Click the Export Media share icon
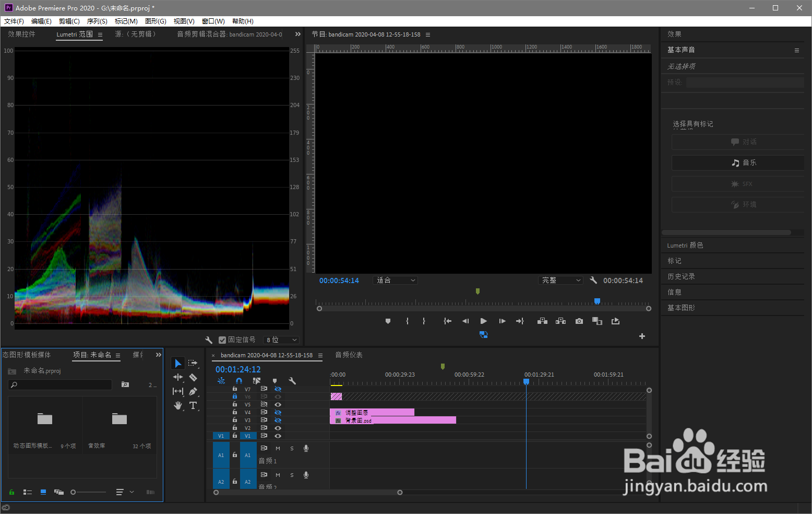Screen dimensions: 812x514 pos(616,321)
